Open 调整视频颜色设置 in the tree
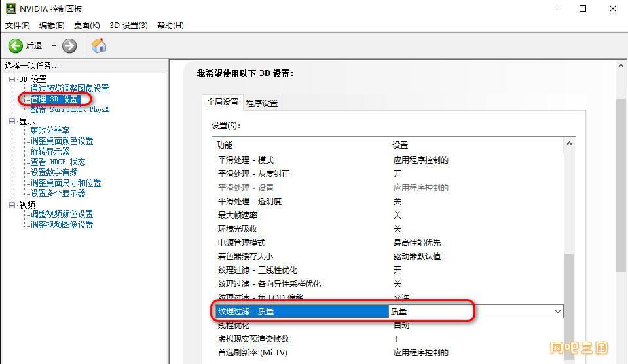628x364 pixels. 62,214
